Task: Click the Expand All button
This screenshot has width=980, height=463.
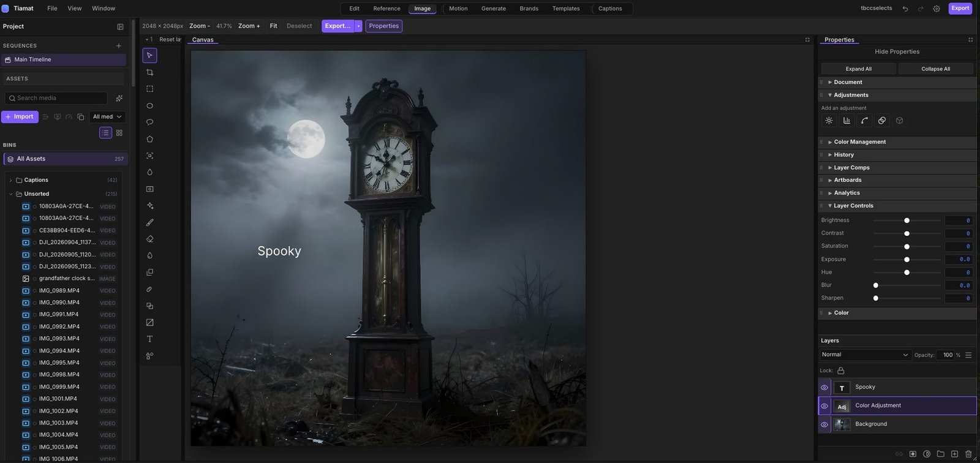Action: pos(859,69)
